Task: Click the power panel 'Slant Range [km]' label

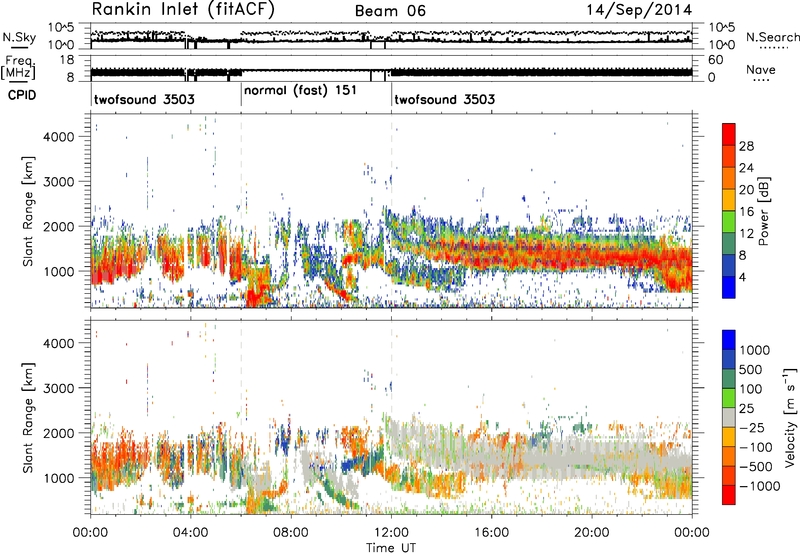Action: coord(28,211)
